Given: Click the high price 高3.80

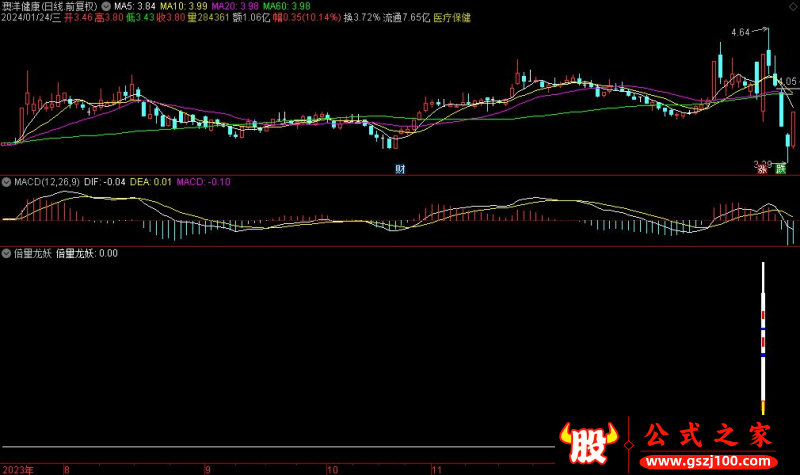Looking at the screenshot, I should coord(109,18).
